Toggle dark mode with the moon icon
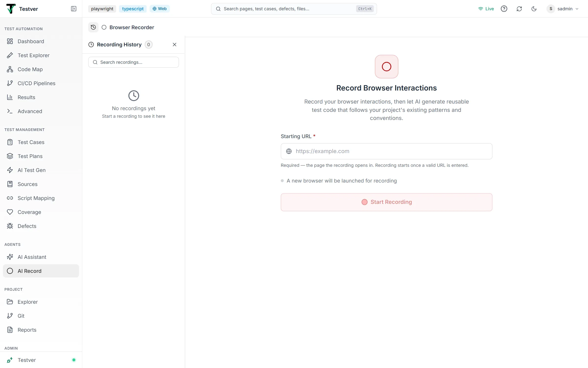This screenshot has width=588, height=368. (x=534, y=9)
